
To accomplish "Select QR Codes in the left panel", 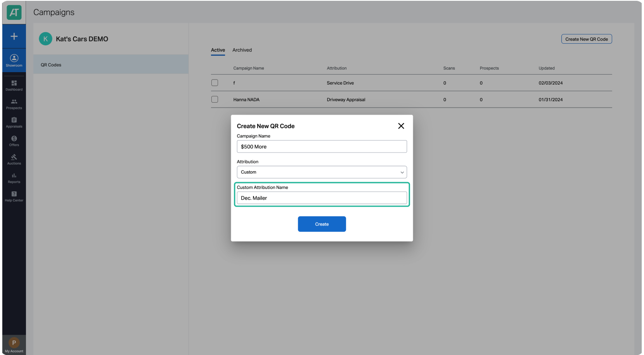I will [111, 65].
